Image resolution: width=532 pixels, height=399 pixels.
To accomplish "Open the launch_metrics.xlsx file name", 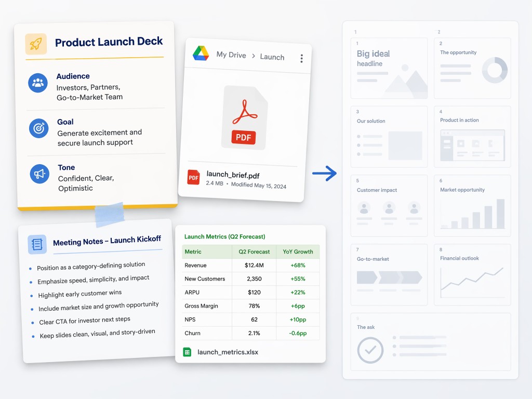I will [228, 352].
